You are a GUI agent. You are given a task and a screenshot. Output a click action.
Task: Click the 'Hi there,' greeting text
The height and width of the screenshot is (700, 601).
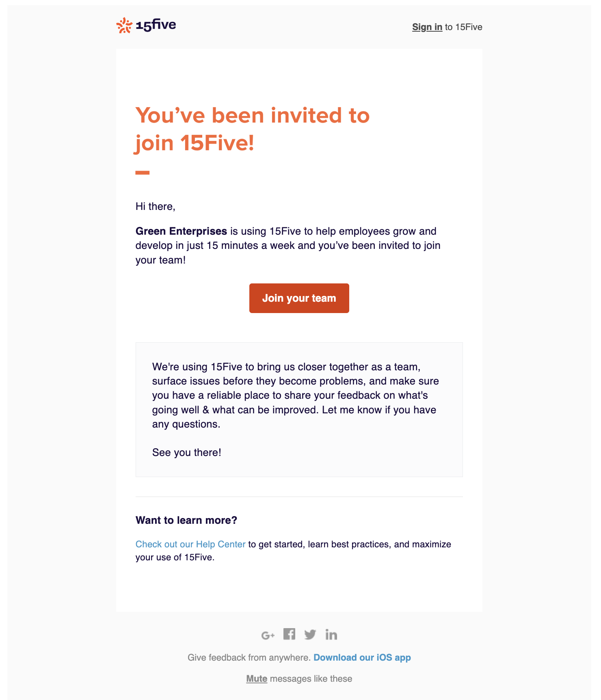point(156,206)
